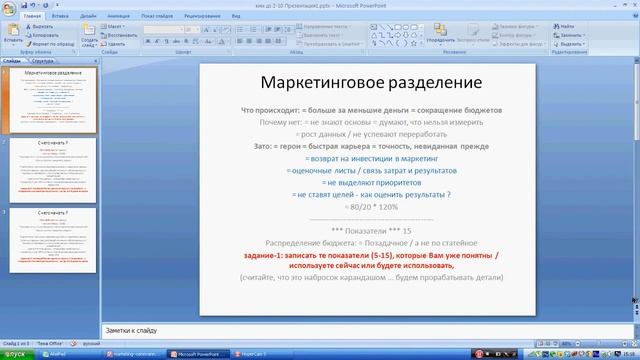The height and width of the screenshot is (360, 640).
Task: Open the columns button in Абзац group
Action: (x=279, y=41)
